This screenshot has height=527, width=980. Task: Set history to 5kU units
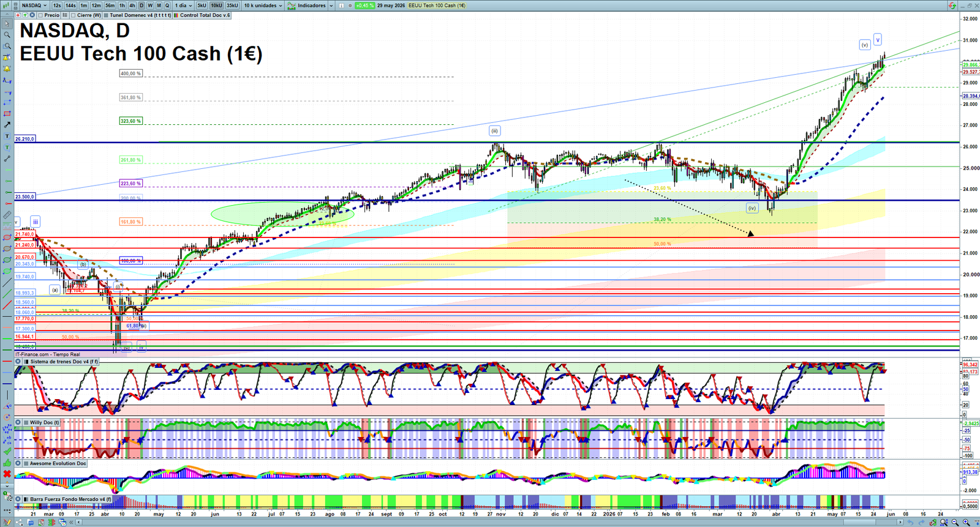(202, 6)
